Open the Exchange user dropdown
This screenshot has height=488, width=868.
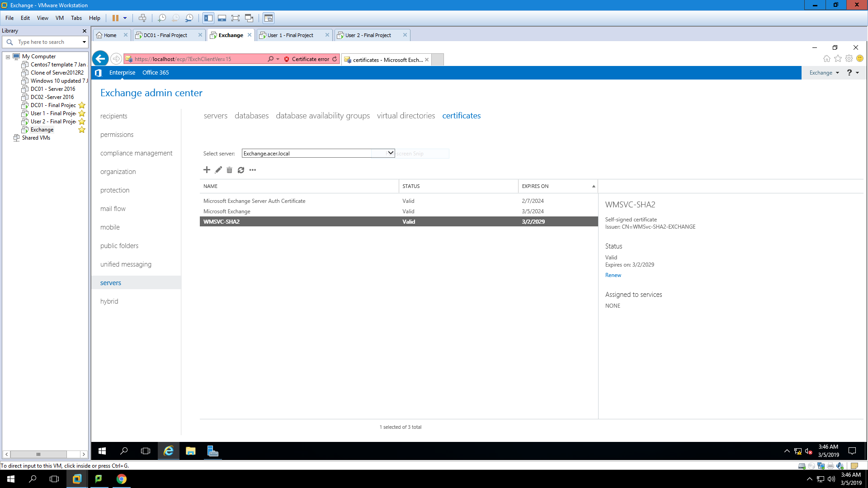[x=824, y=73]
